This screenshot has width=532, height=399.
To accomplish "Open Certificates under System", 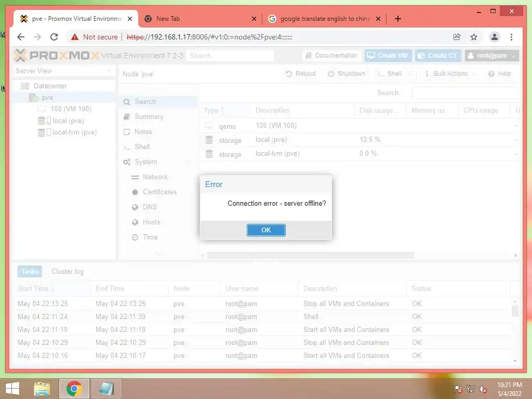I will point(158,192).
